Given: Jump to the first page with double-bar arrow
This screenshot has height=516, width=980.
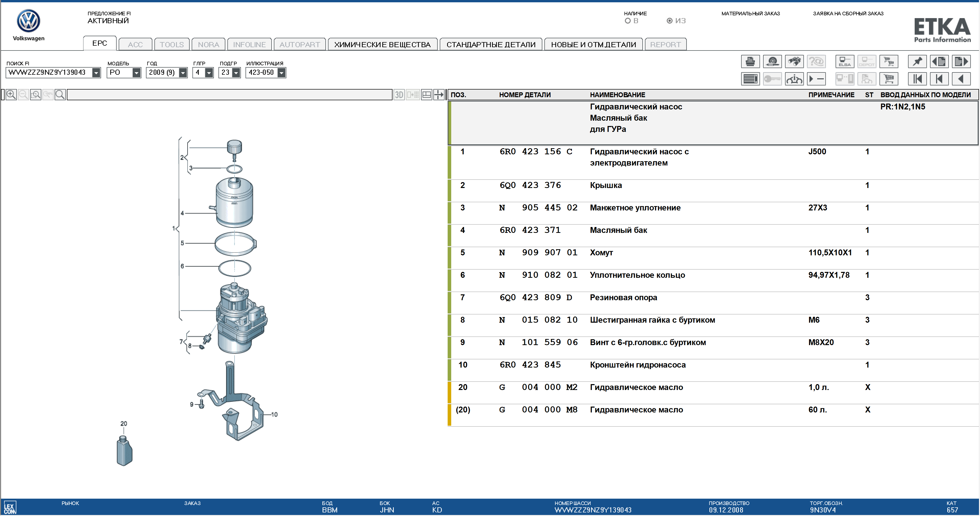Looking at the screenshot, I should click(917, 79).
